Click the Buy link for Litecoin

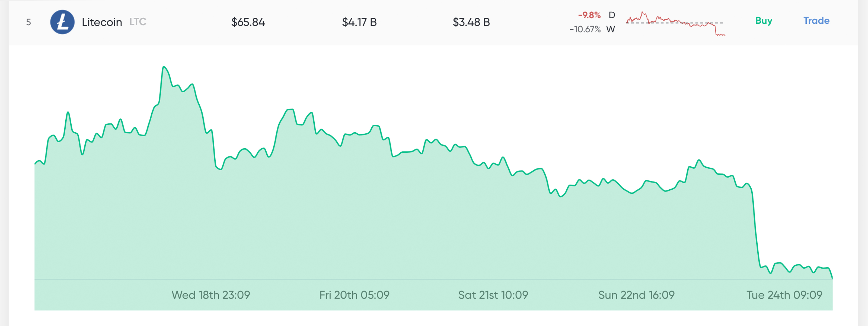(x=764, y=21)
